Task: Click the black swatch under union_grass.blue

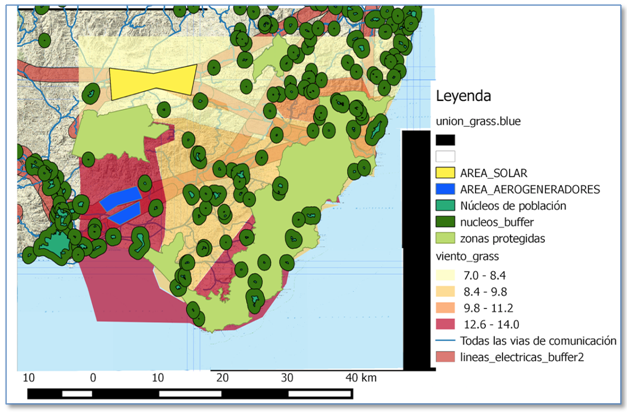Action: (x=445, y=139)
